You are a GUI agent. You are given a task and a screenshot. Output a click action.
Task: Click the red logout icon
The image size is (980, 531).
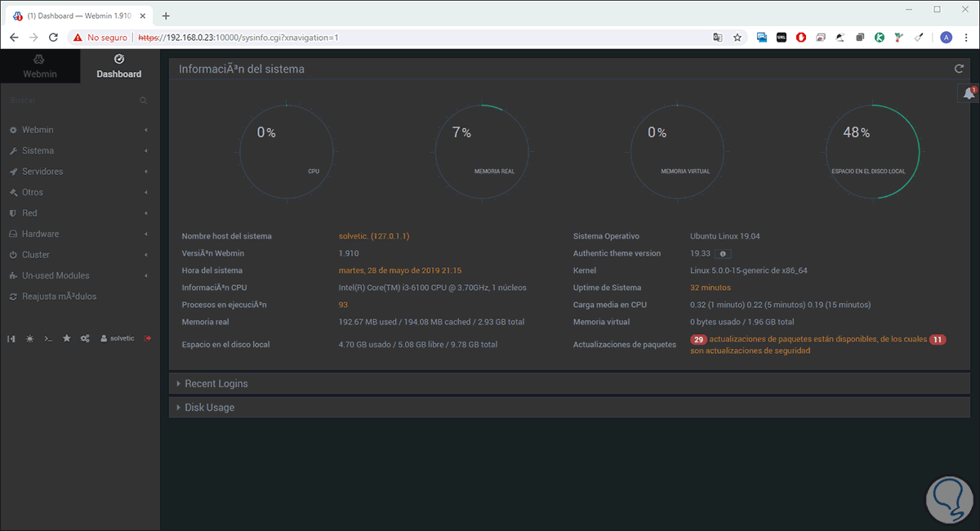(x=148, y=338)
